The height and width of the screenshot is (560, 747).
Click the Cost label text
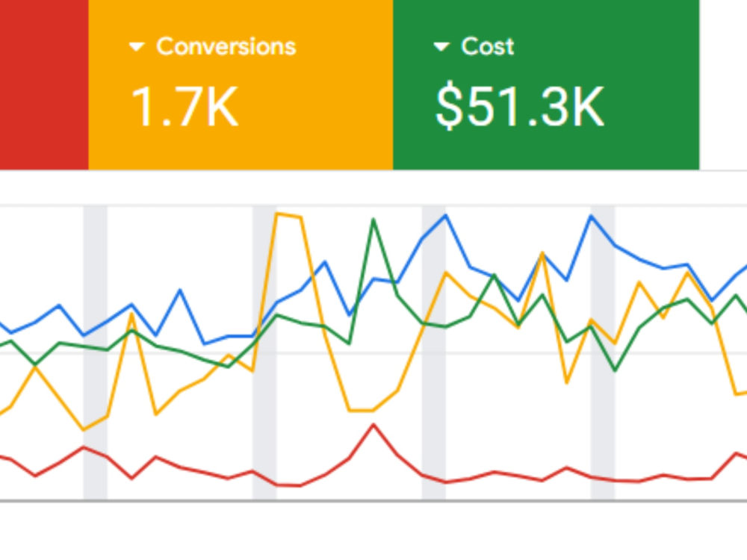tap(487, 46)
